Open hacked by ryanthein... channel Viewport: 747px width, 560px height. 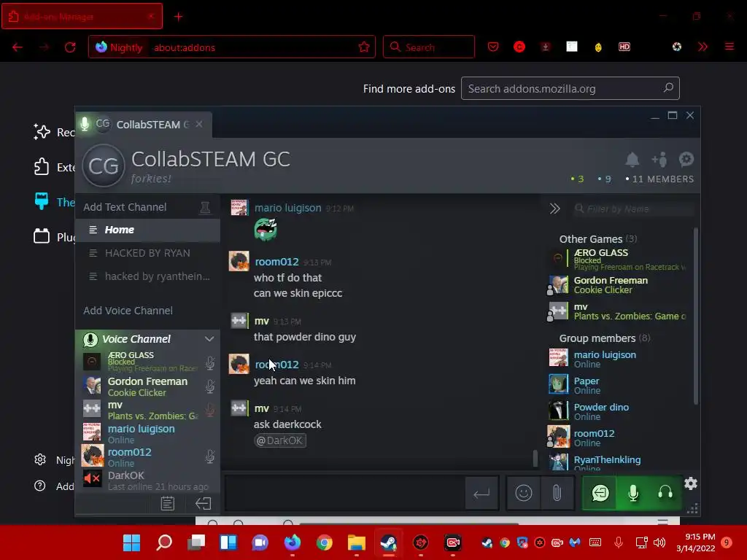(147, 276)
